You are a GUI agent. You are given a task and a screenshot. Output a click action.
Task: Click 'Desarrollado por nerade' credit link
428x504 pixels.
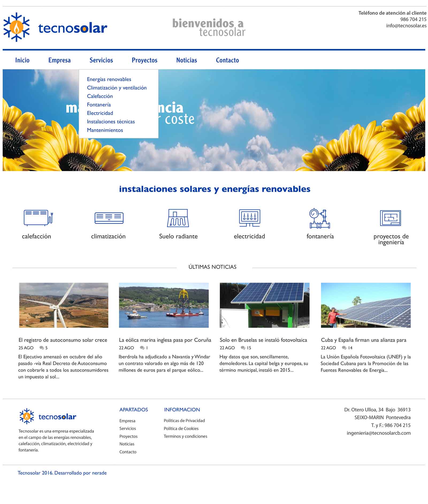(x=81, y=473)
